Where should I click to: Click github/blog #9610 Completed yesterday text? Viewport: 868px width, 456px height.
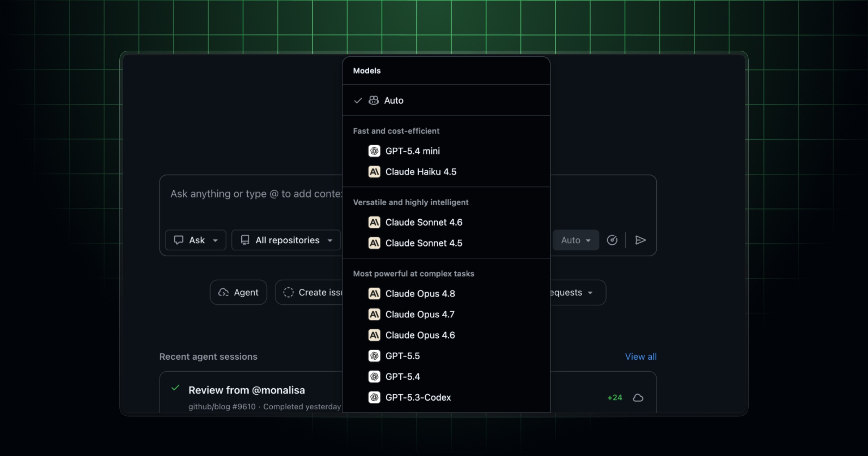click(x=264, y=406)
